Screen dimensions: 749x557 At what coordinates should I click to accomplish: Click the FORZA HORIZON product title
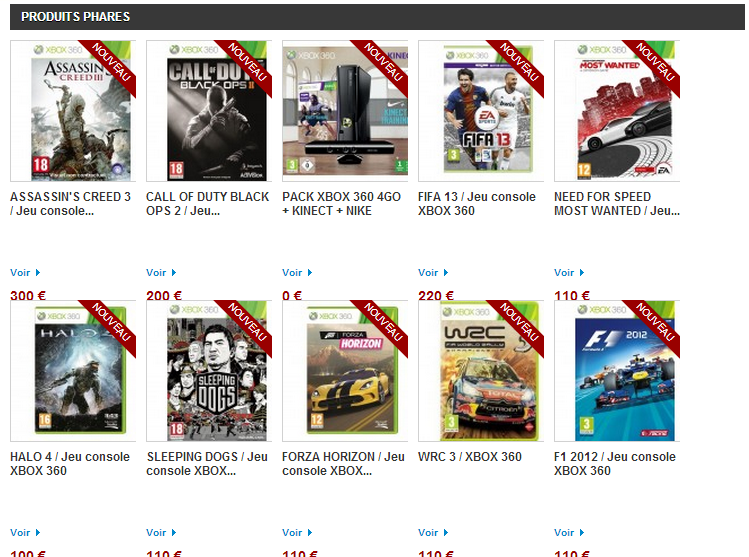click(x=343, y=464)
